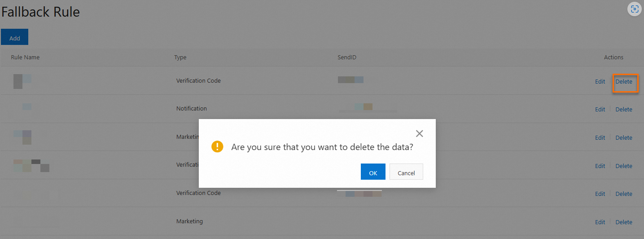Click the screenshot capture icon
The height and width of the screenshot is (239, 644).
pos(634,9)
